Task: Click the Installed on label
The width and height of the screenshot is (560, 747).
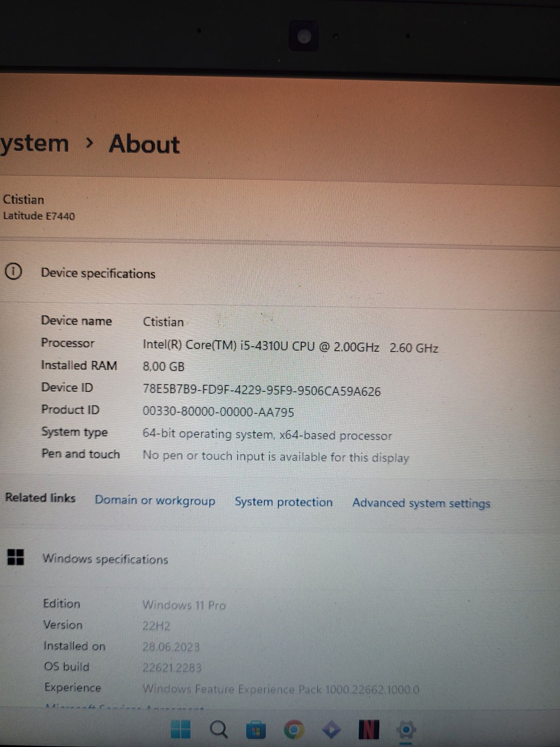Action: tap(74, 646)
